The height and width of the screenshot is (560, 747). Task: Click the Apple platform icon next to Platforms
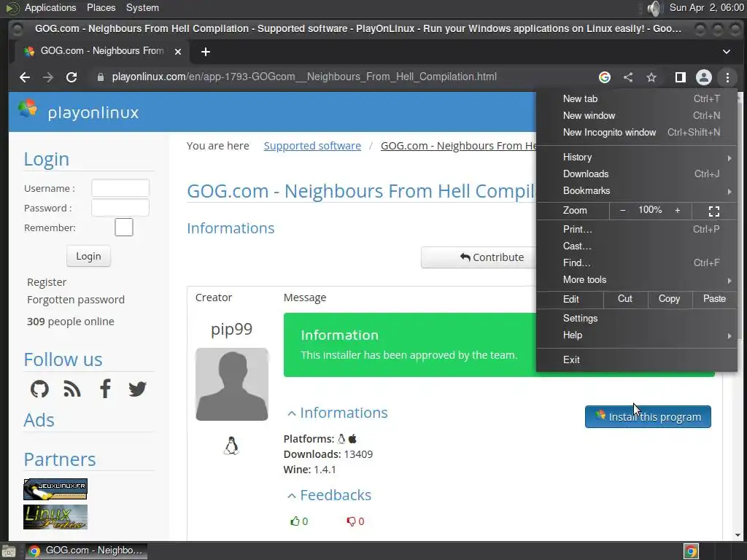[352, 438]
